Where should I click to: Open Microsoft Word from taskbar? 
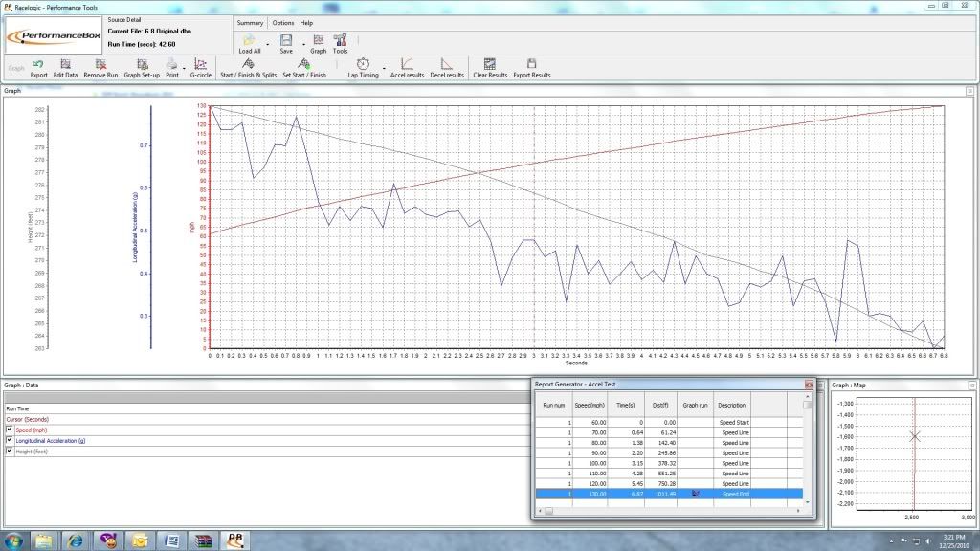click(x=171, y=540)
